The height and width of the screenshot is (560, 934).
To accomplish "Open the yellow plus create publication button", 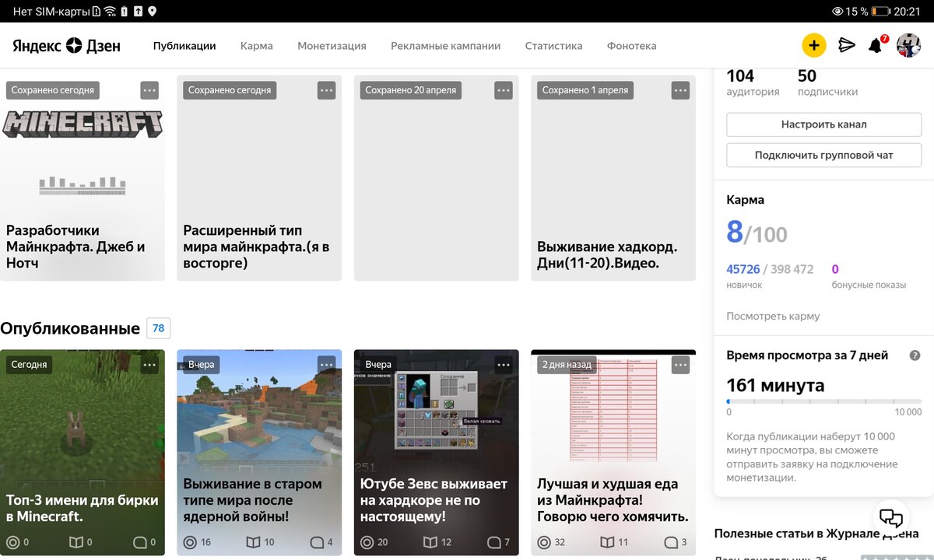I will [813, 46].
